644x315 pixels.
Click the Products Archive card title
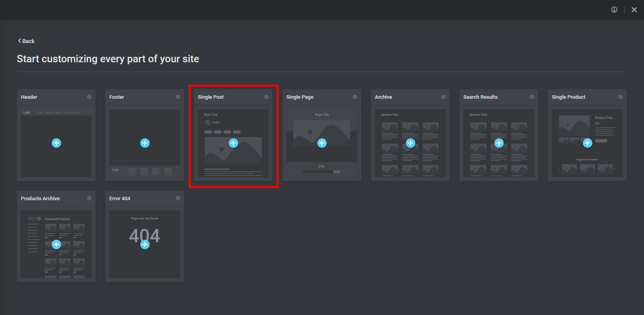click(x=40, y=199)
